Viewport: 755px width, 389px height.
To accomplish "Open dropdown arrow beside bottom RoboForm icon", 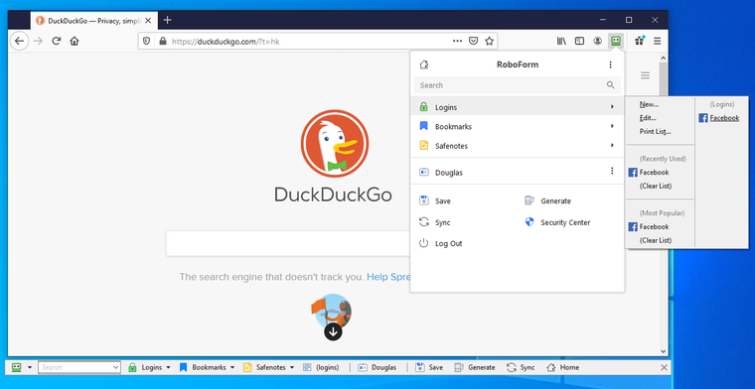I will (x=30, y=367).
